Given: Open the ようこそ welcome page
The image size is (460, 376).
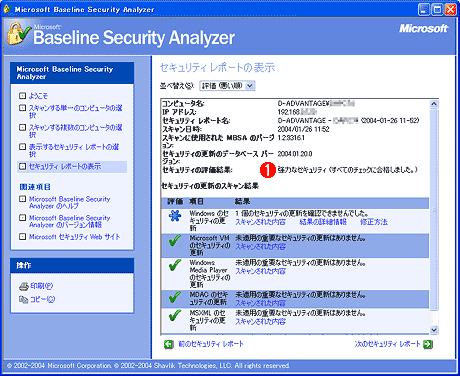Looking at the screenshot, I should tap(38, 96).
